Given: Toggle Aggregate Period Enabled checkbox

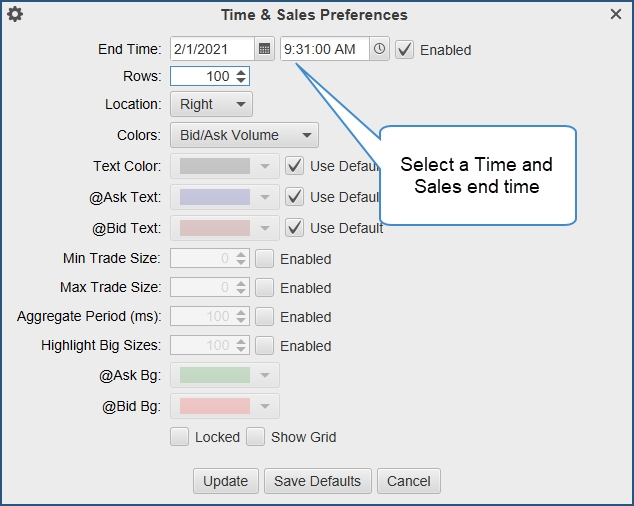Looking at the screenshot, I should coord(265,317).
